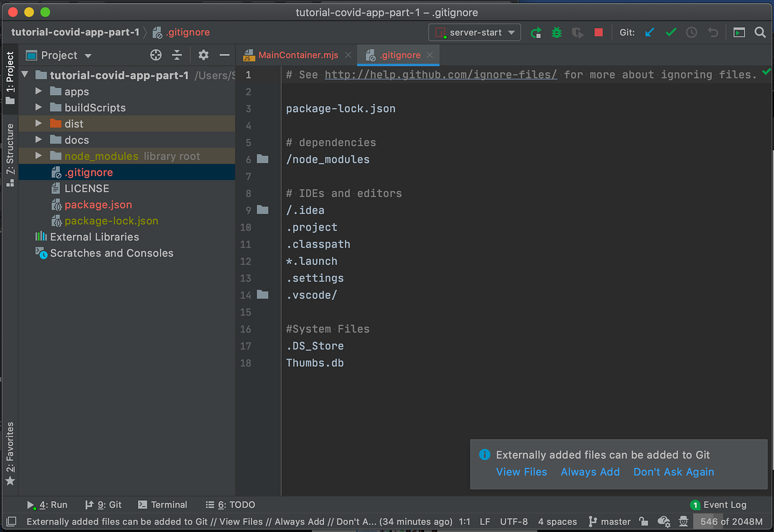Toggle inspection profile (Hector) in status bar
The width and height of the screenshot is (774, 532).
(683, 522)
